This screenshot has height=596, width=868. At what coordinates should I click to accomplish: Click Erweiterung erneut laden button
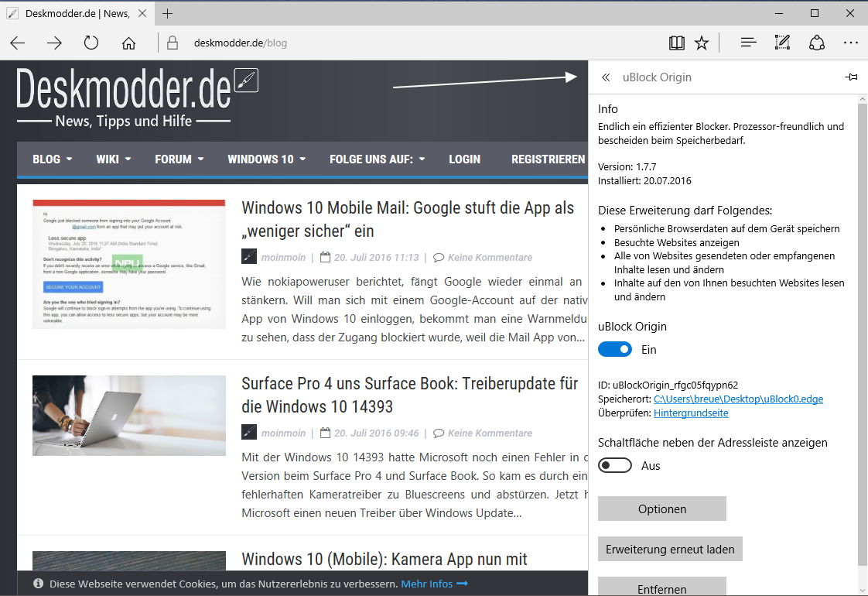coord(670,549)
